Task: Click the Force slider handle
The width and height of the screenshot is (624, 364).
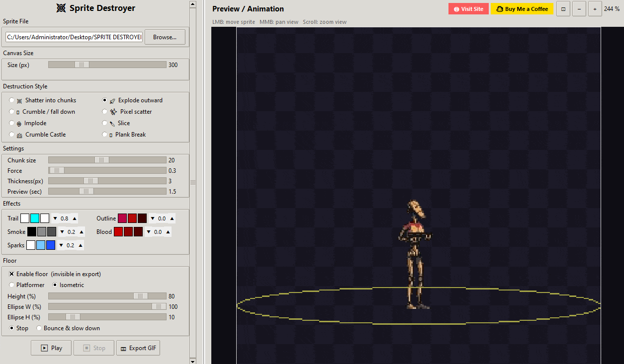Action: tap(57, 170)
